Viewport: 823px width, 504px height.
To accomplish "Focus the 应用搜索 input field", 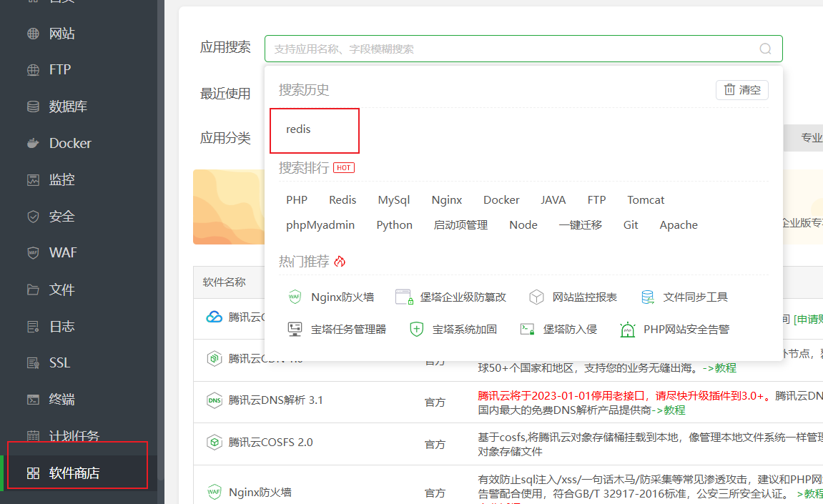I will click(x=523, y=49).
